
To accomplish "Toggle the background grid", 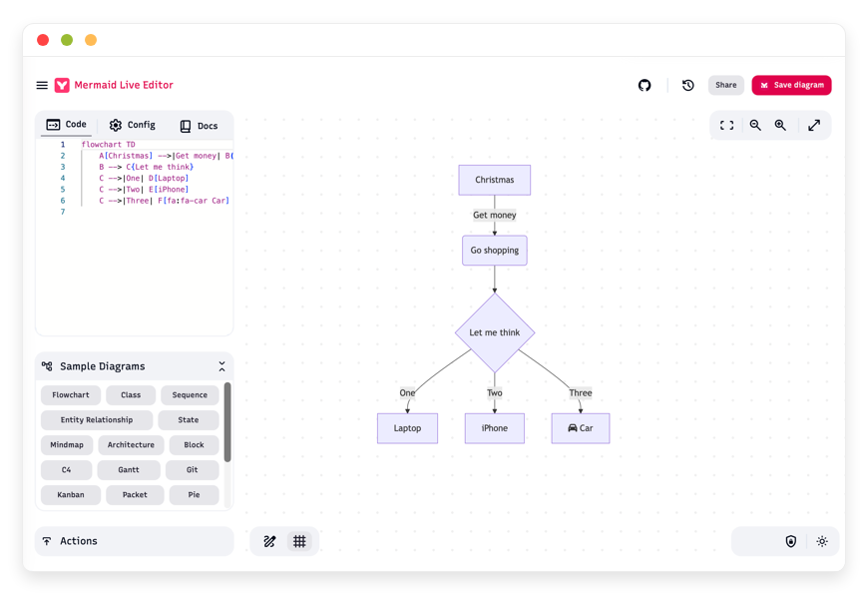I will coord(299,541).
